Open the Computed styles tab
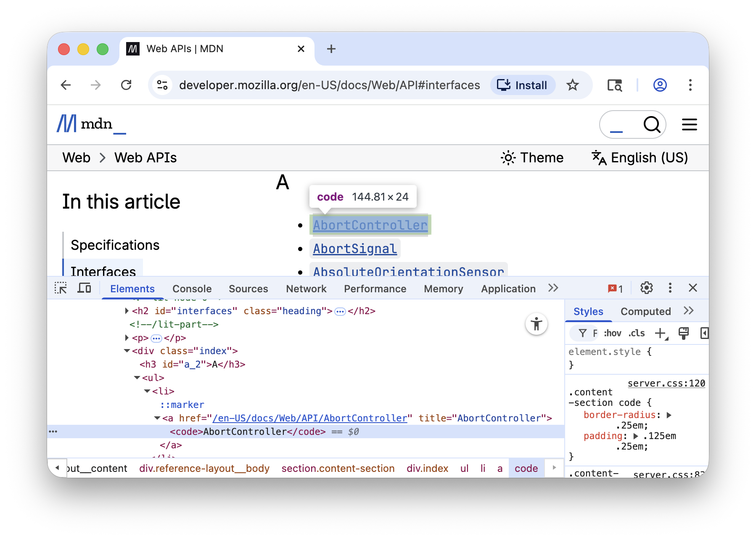Screen dimensions: 756x540 645,312
